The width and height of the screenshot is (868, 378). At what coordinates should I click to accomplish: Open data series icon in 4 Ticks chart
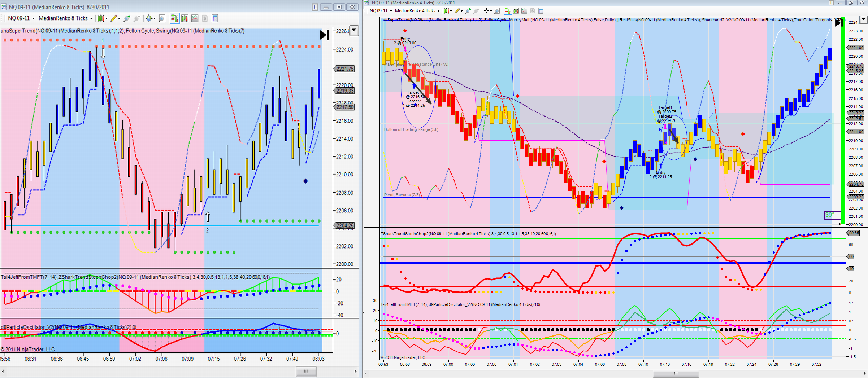(516, 11)
